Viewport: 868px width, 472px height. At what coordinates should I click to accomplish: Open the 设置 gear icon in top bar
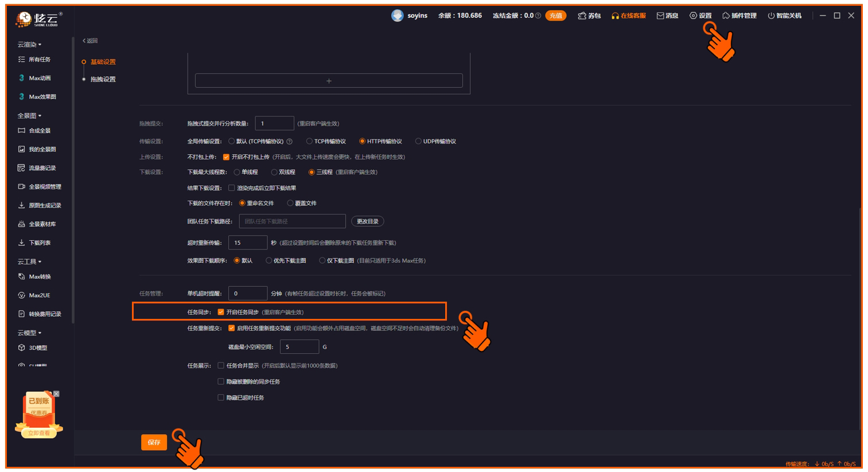pos(693,16)
